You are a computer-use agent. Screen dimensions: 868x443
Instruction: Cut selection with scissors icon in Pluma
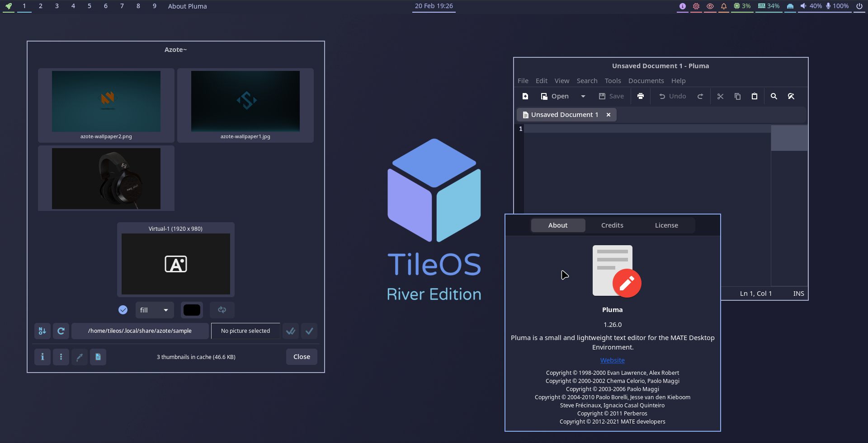click(721, 96)
